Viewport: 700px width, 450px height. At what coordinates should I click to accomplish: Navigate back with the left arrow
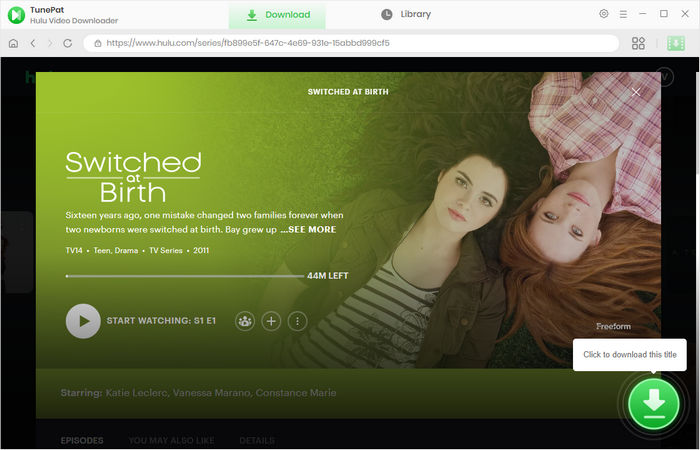click(x=33, y=43)
